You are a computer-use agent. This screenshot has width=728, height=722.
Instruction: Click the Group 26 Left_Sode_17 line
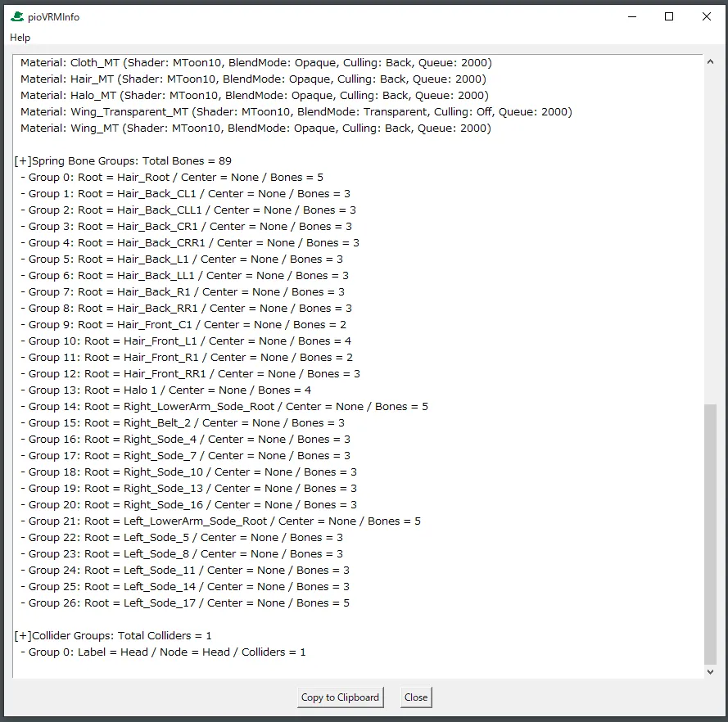pyautogui.click(x=185, y=603)
